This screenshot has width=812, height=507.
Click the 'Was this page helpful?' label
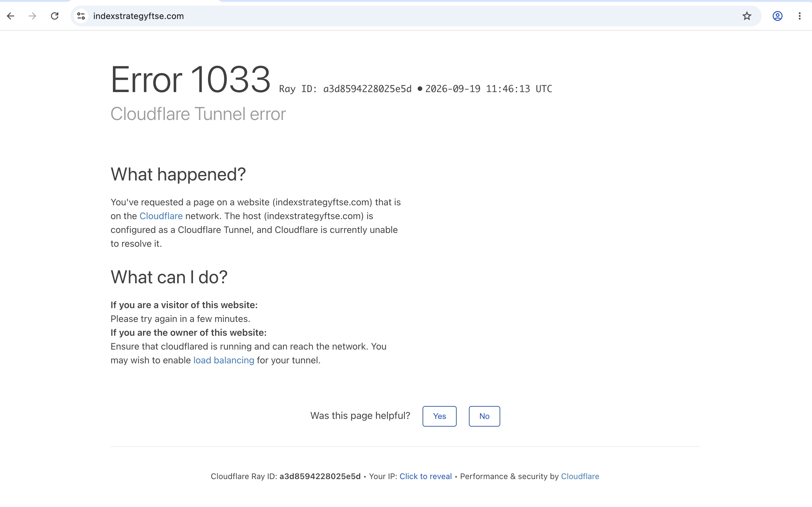click(360, 416)
